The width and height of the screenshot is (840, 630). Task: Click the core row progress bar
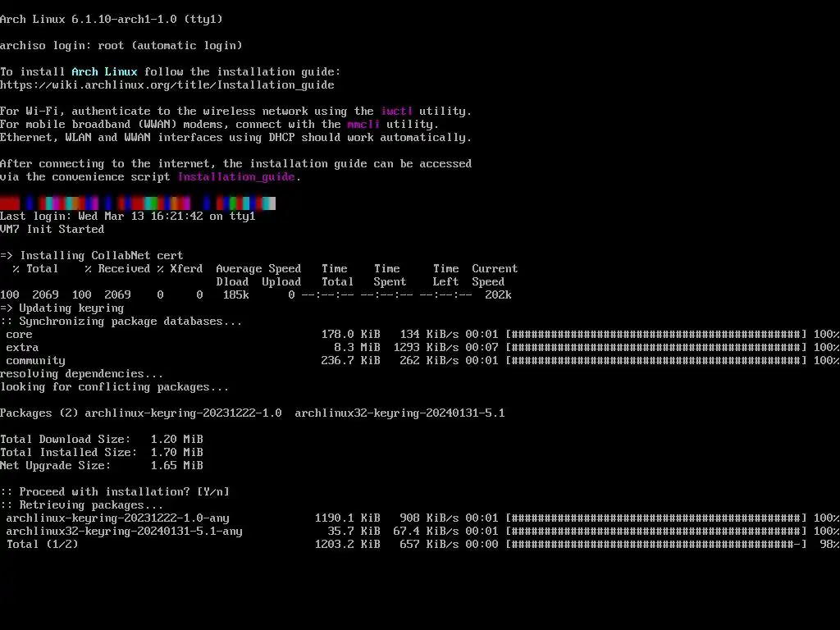656,335
